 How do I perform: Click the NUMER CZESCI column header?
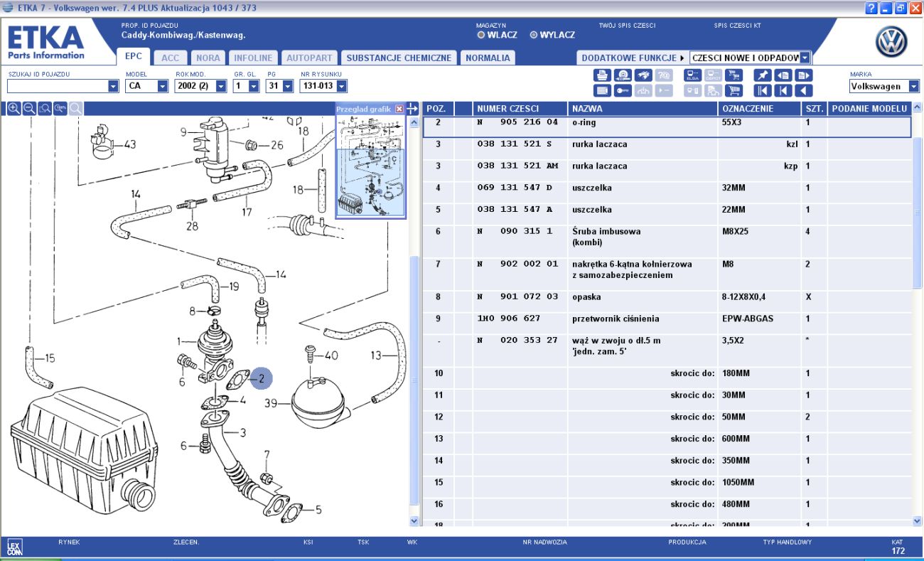(x=520, y=109)
